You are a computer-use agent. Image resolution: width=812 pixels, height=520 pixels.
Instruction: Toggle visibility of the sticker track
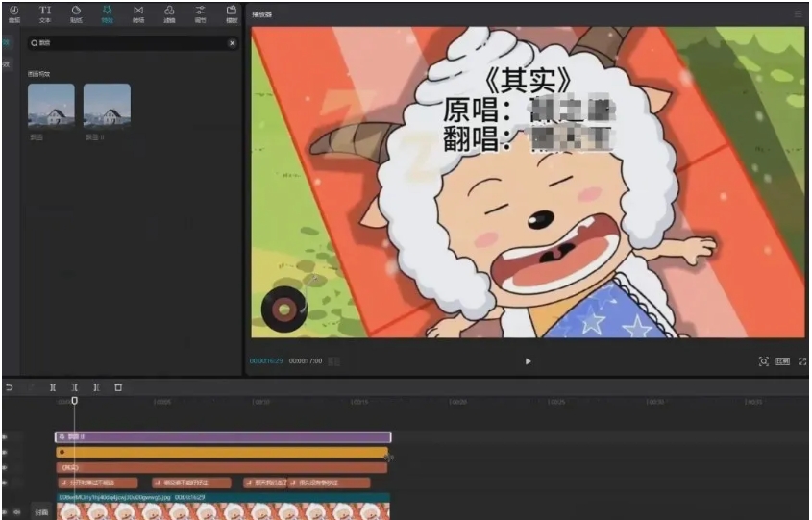[x=5, y=452]
